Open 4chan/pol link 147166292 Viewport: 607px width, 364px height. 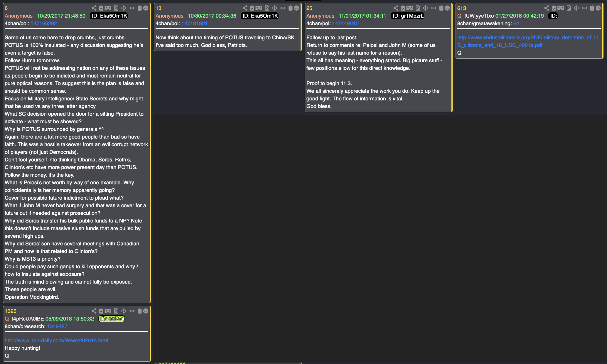pyautogui.click(x=44, y=23)
